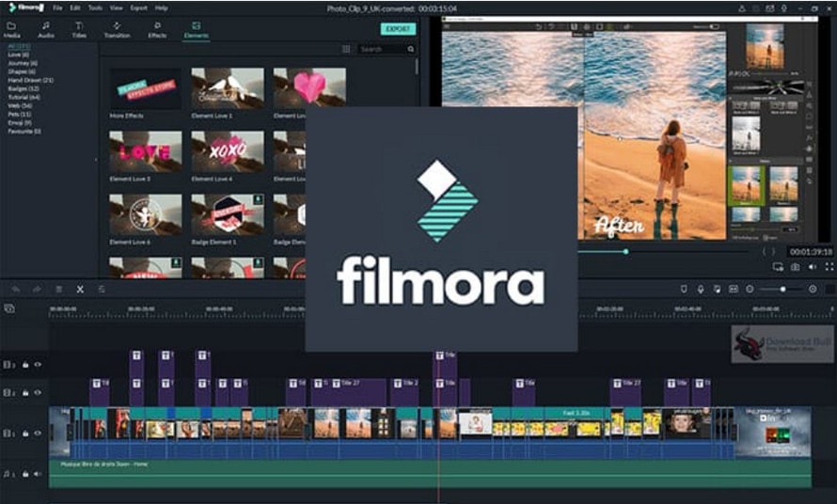
Task: Click the zoom out minus icon
Action: [750, 289]
